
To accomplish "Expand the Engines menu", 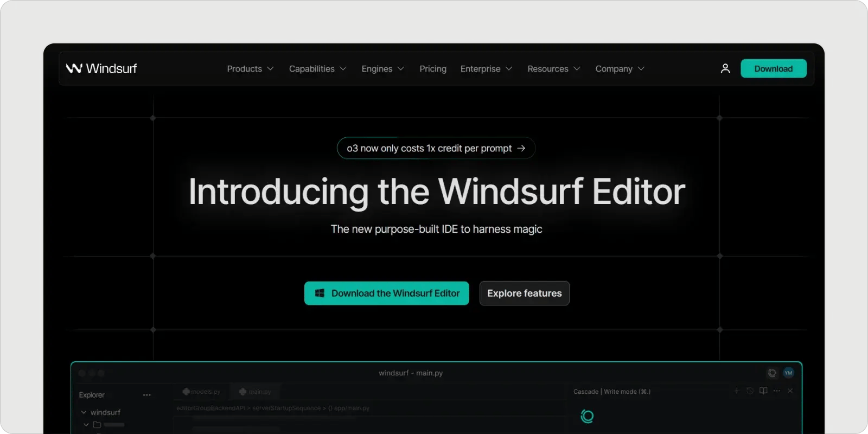I will click(383, 69).
